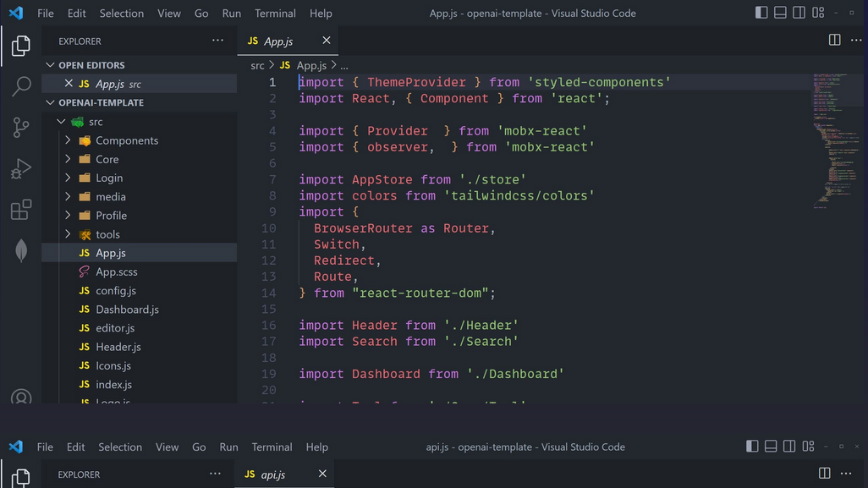This screenshot has height=488, width=868.
Task: Click the minimap in App.js editor
Action: (x=837, y=140)
